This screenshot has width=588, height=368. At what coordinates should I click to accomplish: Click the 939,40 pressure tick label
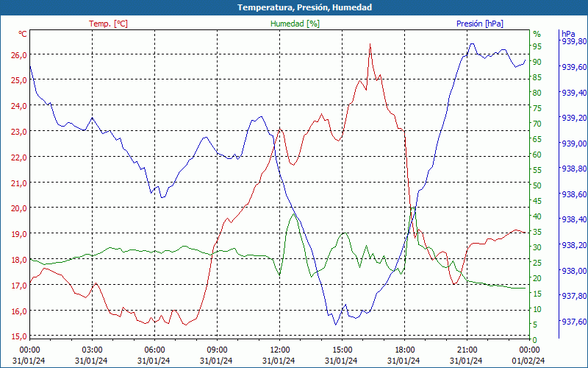point(574,93)
